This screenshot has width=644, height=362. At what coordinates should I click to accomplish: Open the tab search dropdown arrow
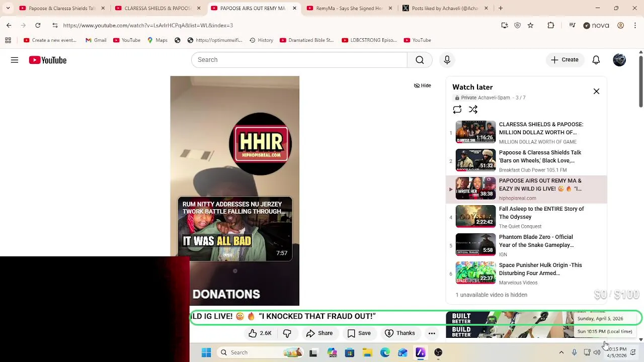8,8
